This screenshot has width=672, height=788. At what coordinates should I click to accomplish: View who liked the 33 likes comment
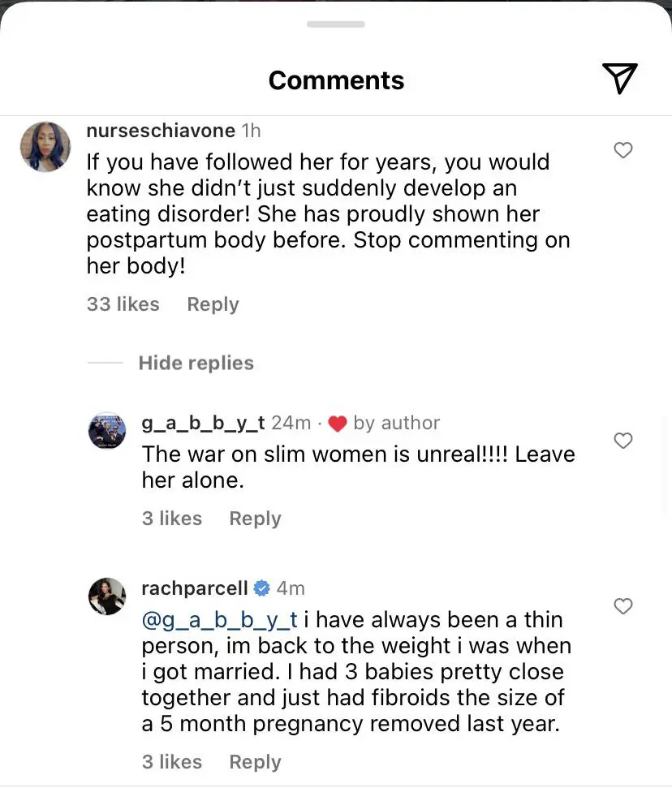pyautogui.click(x=123, y=304)
